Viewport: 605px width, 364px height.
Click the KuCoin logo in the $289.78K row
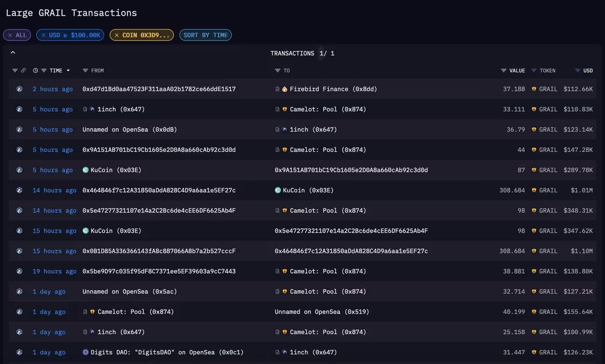coord(86,170)
